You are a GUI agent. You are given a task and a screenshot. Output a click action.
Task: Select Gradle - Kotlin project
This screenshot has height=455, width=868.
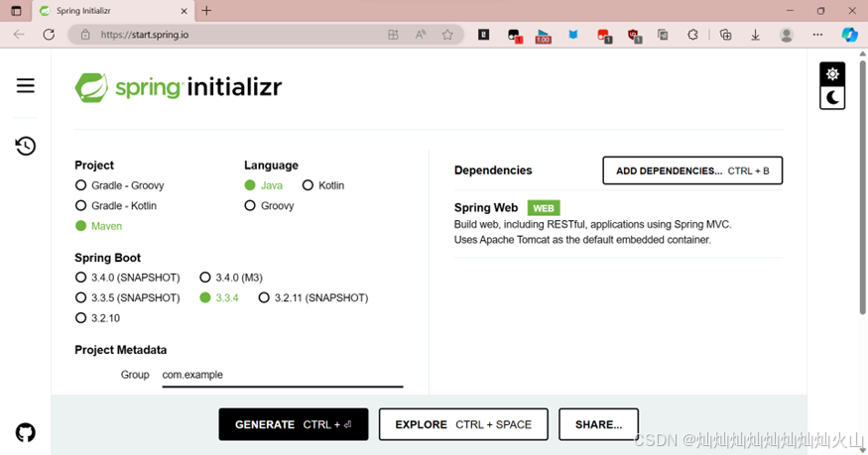[116, 205]
